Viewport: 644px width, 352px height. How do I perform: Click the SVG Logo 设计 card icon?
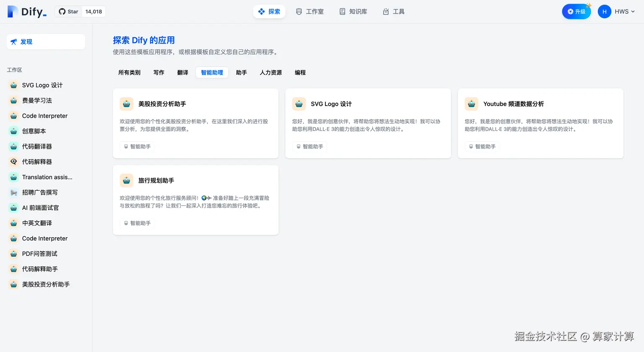click(x=299, y=104)
